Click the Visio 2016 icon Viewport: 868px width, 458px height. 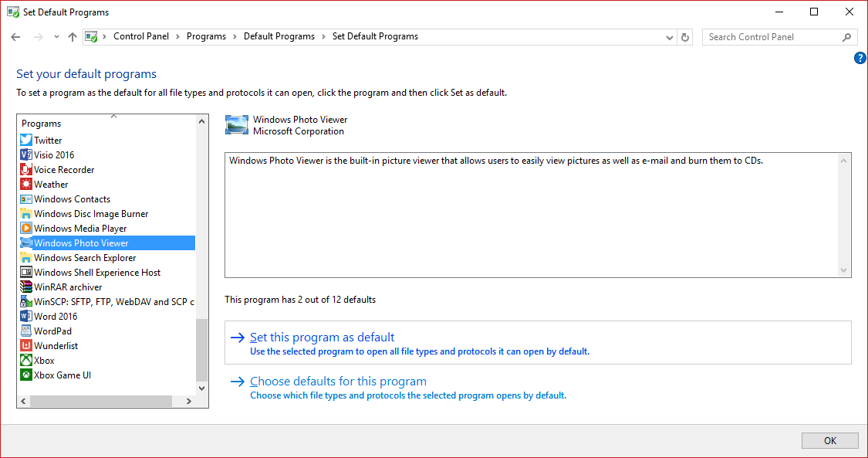coord(26,155)
